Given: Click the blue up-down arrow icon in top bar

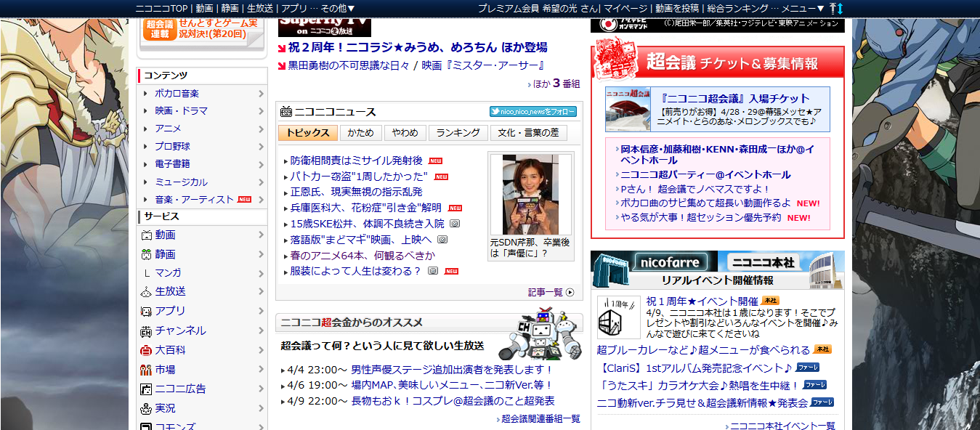Looking at the screenshot, I should (x=841, y=8).
